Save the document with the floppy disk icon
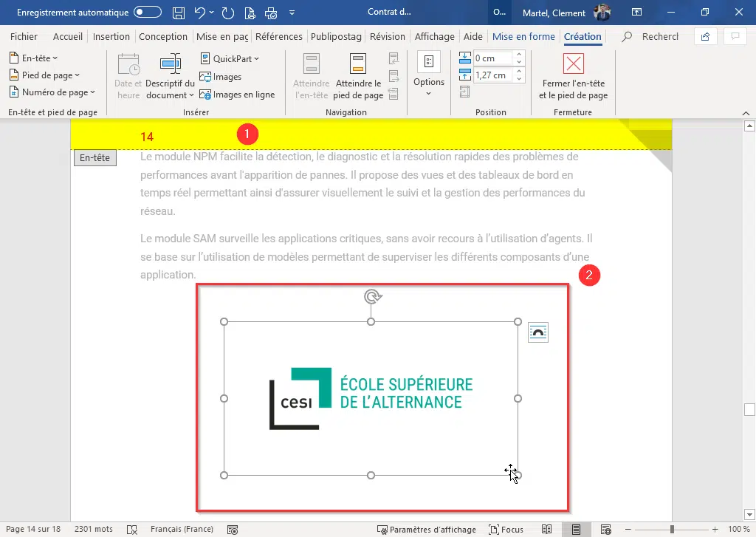756x537 pixels. point(179,13)
